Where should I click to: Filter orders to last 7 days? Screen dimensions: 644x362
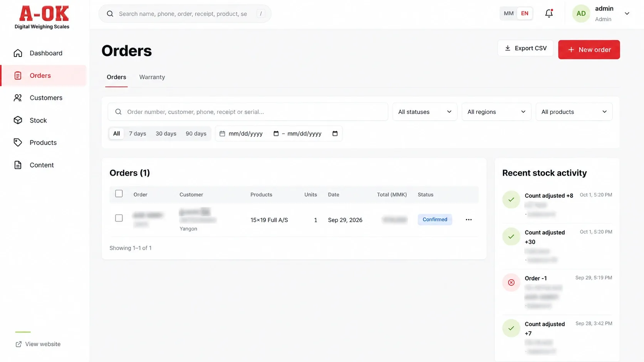coord(138,133)
